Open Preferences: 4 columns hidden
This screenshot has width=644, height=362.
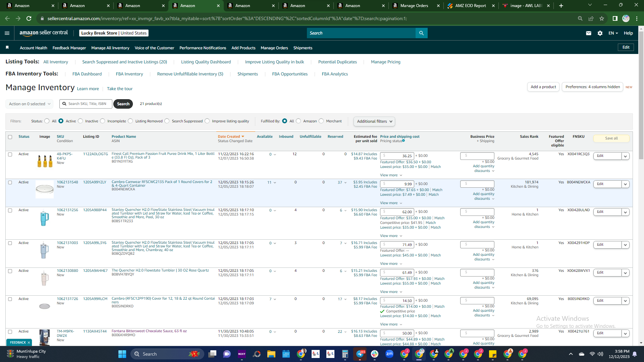point(593,87)
